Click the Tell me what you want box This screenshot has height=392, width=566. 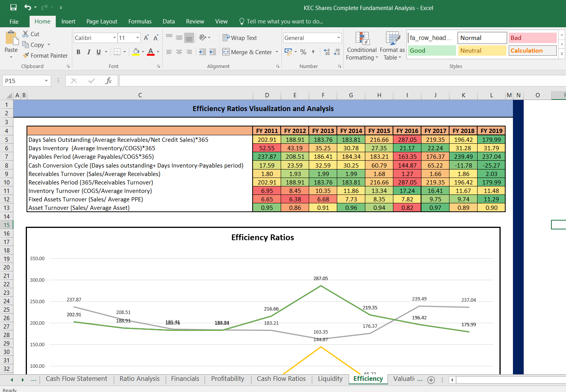click(281, 22)
